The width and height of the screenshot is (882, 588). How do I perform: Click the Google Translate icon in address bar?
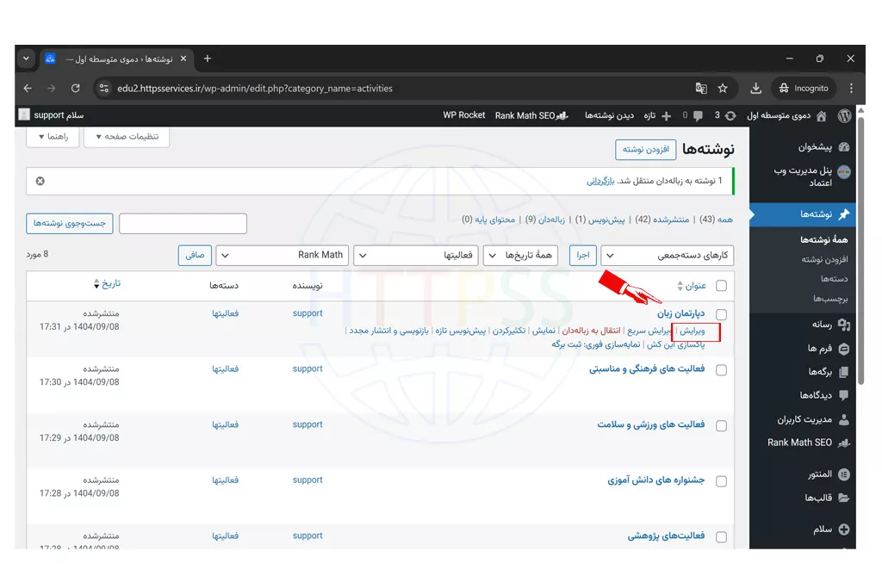701,88
